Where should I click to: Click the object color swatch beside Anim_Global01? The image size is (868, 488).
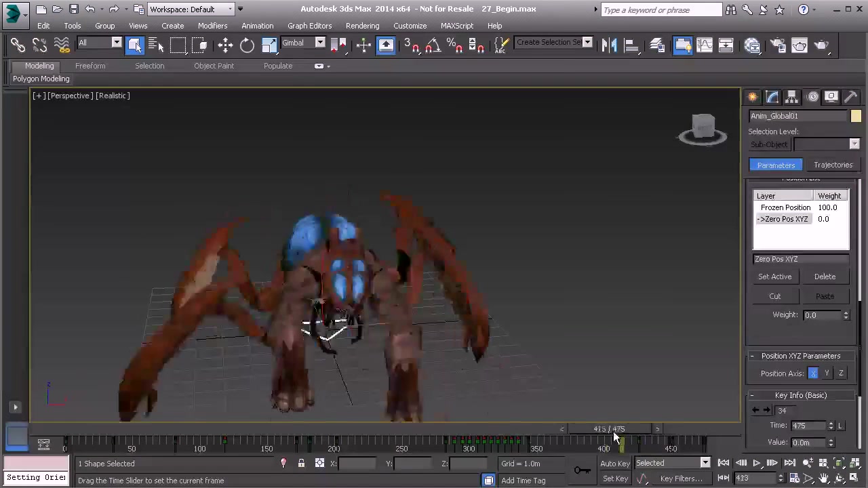point(856,116)
